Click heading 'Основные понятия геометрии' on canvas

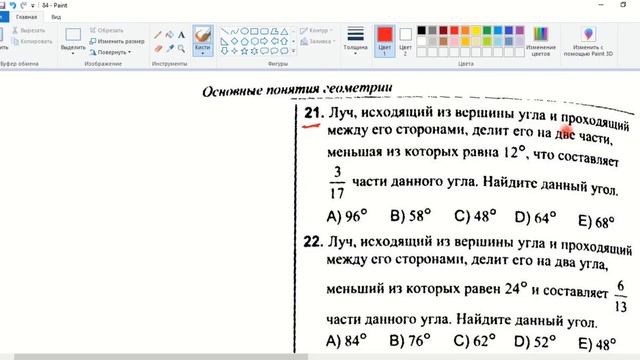298,90
